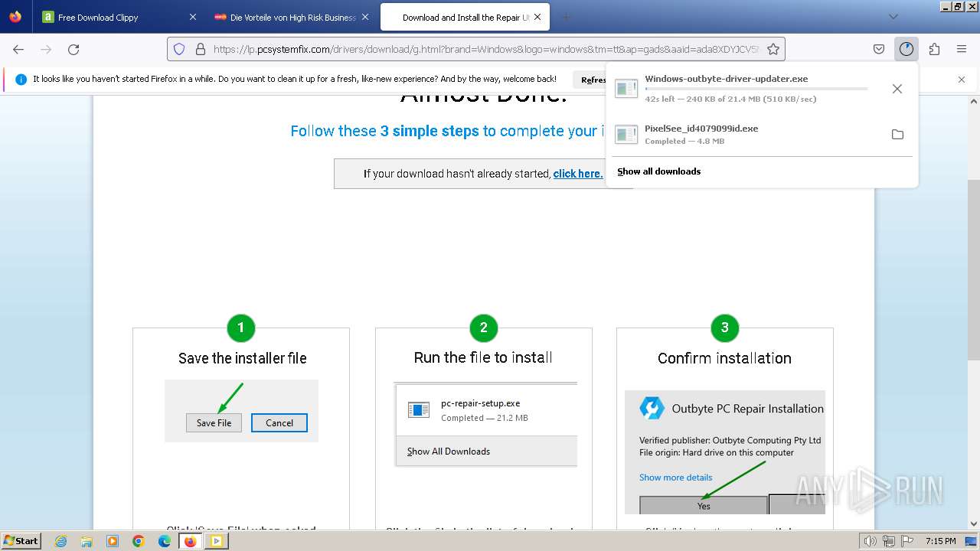
Task: Open Firefox View icon
Action: [15, 17]
